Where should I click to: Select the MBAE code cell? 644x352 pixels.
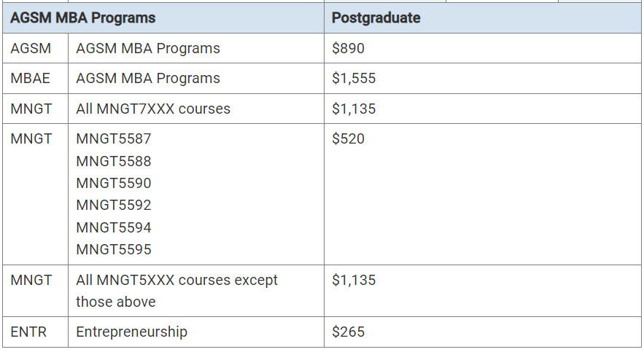coord(35,79)
